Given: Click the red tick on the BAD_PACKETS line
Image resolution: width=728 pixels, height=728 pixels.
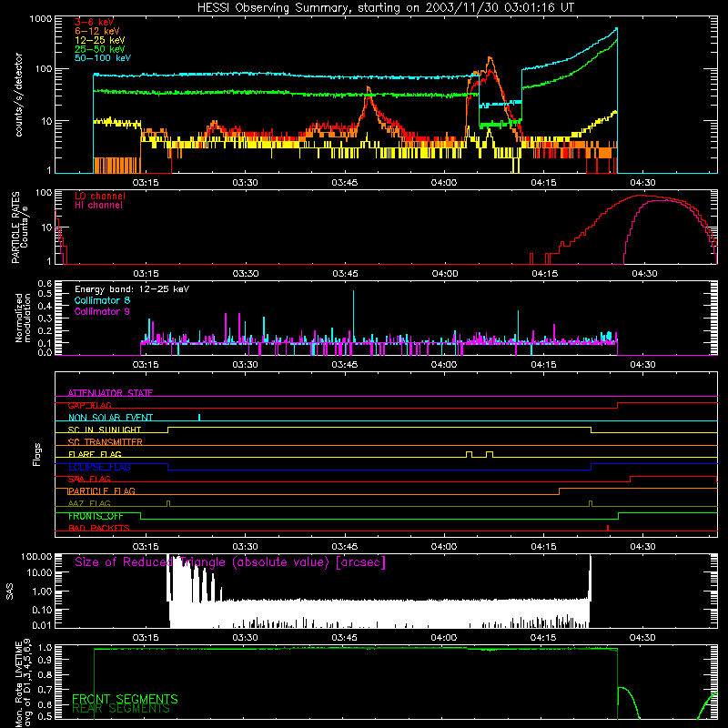Looking at the screenshot, I should [608, 528].
